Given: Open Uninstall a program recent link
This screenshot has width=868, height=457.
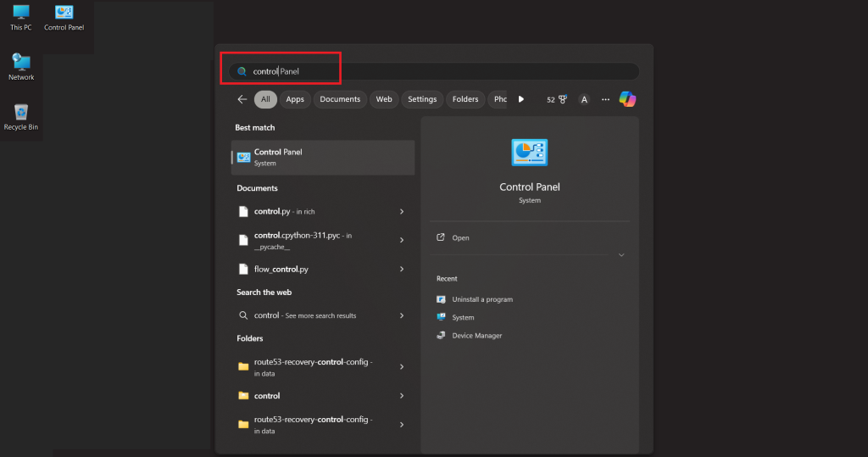Looking at the screenshot, I should (x=482, y=299).
